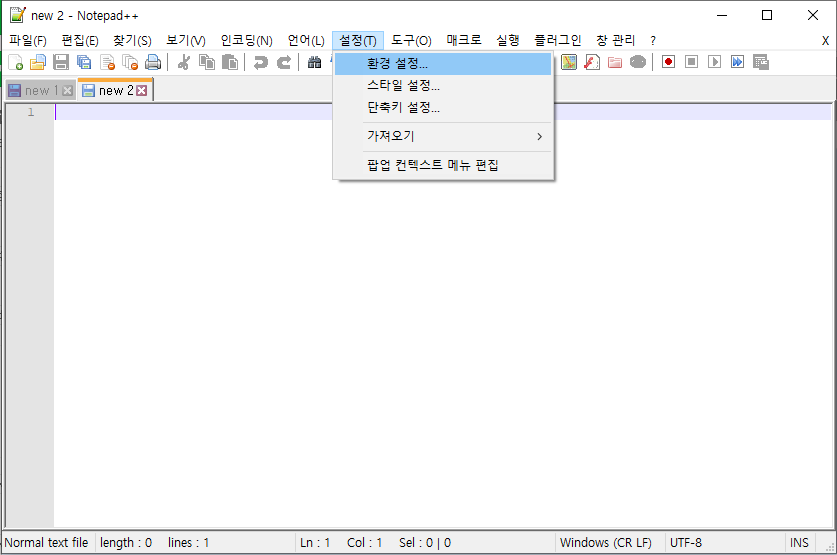This screenshot has height=555, width=837.
Task: Click the Stop recording macro icon
Action: click(x=691, y=62)
